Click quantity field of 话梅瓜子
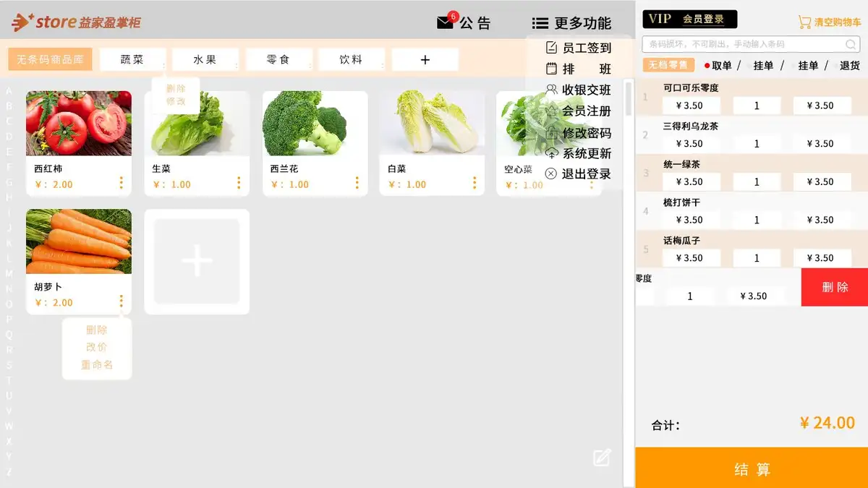 (x=757, y=258)
